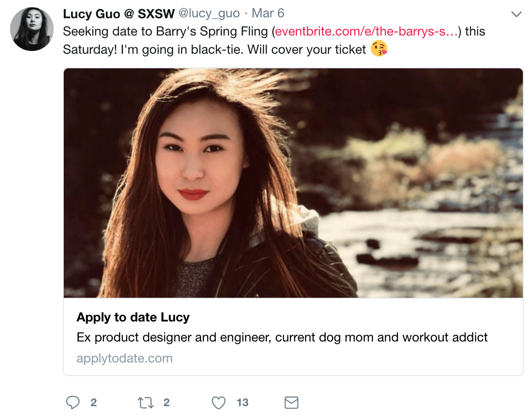Open the link card photo preview
This screenshot has width=532, height=418.
coord(293,183)
